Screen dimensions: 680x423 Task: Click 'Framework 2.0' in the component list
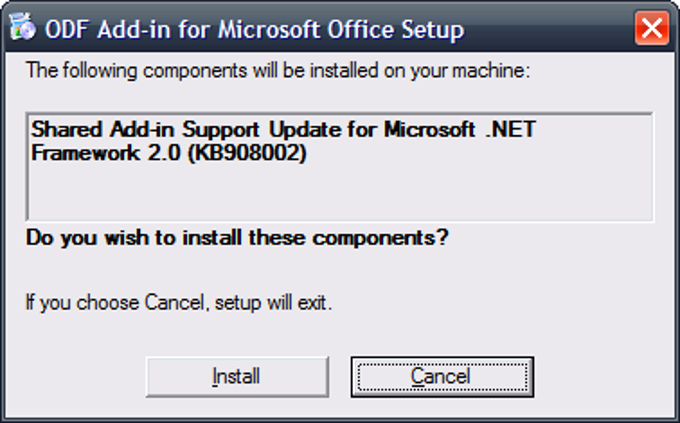(x=106, y=153)
